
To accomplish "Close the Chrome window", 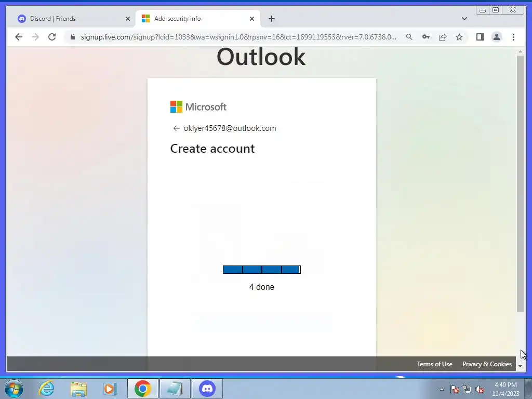I will click(513, 10).
